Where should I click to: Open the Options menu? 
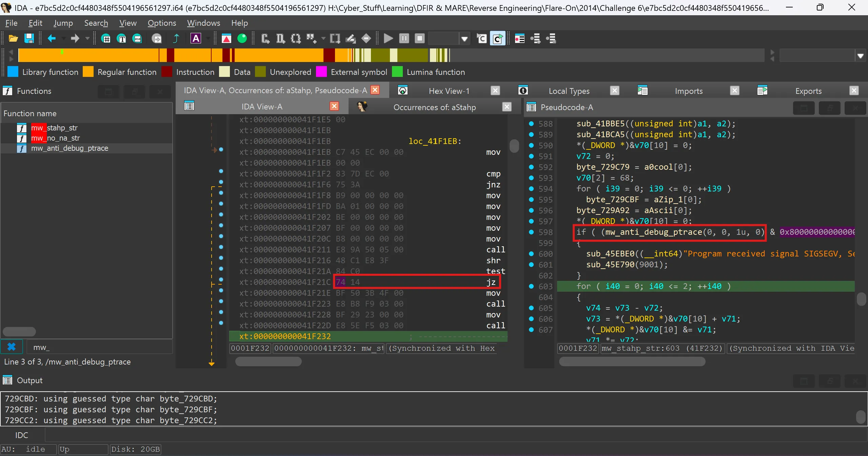point(162,23)
